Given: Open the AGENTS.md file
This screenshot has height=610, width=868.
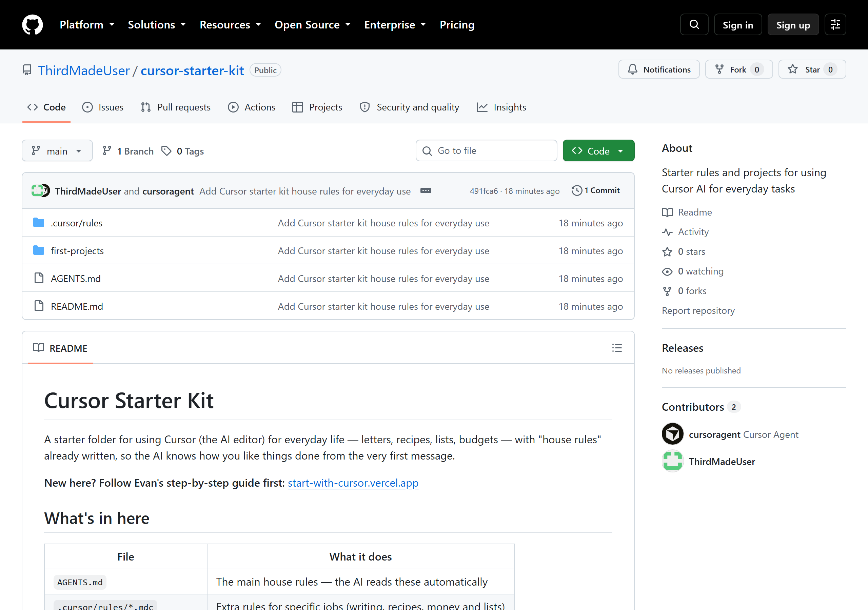Looking at the screenshot, I should [76, 279].
